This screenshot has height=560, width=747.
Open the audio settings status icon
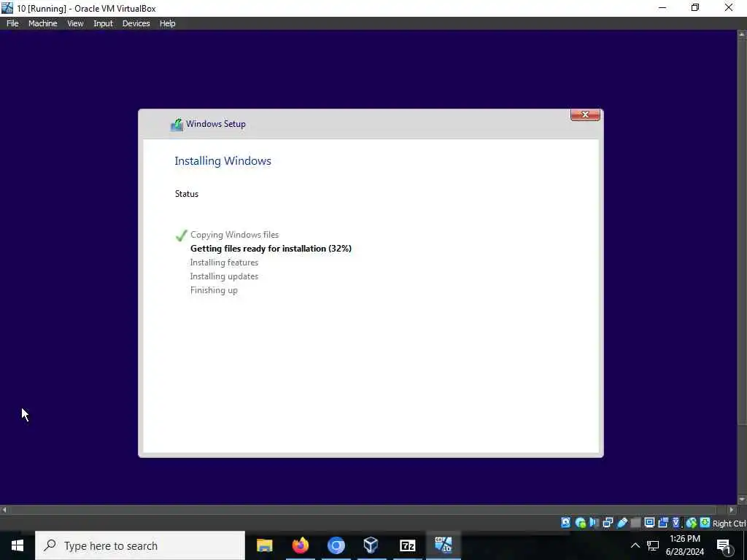[594, 523]
